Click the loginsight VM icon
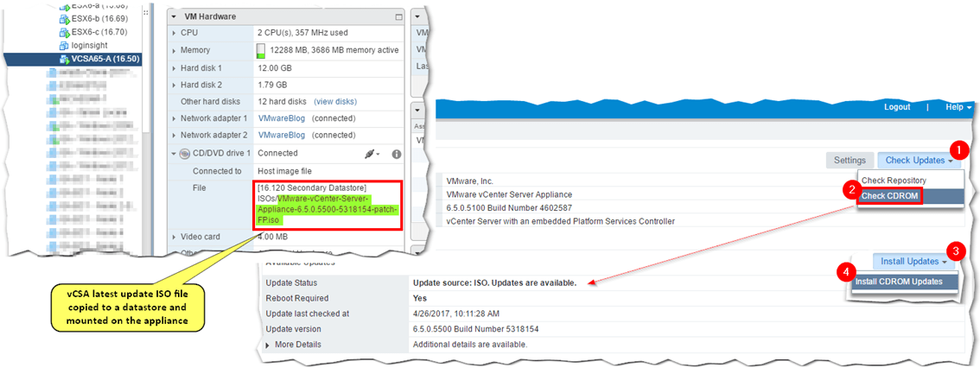980x368 pixels. coord(64,46)
